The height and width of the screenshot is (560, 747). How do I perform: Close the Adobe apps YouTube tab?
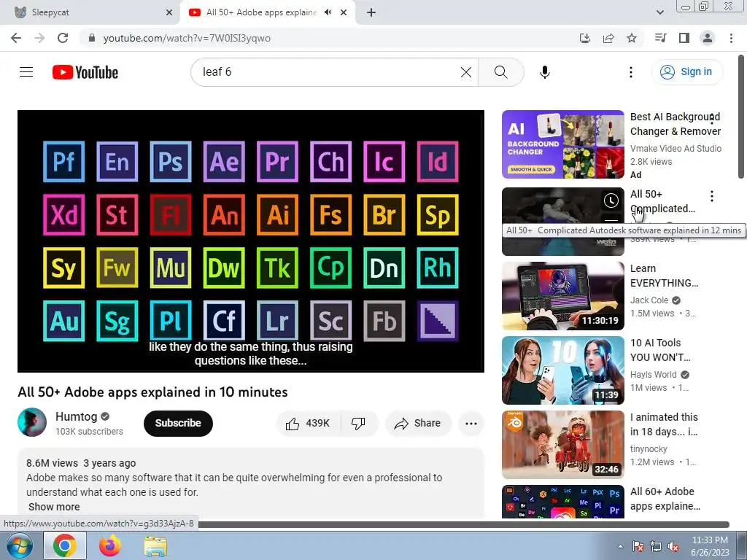[344, 12]
